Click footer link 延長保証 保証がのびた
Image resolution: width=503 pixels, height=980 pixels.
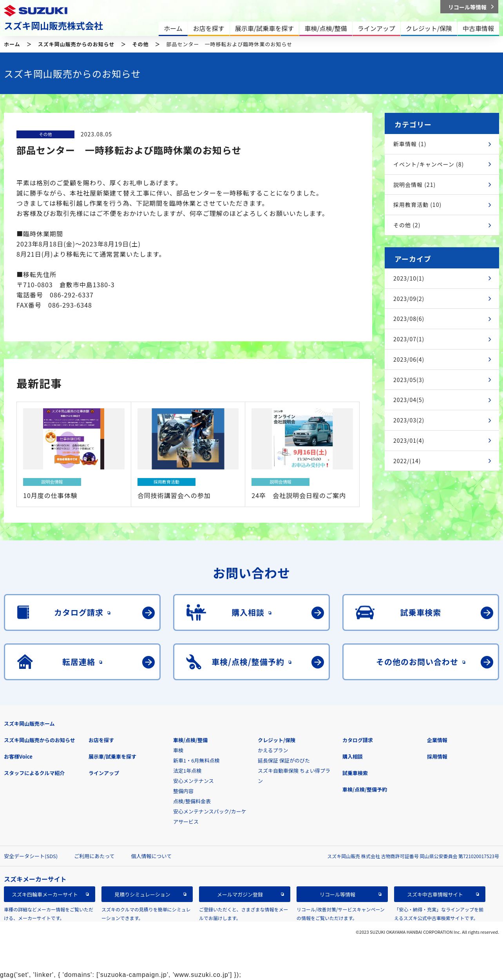[x=284, y=761]
